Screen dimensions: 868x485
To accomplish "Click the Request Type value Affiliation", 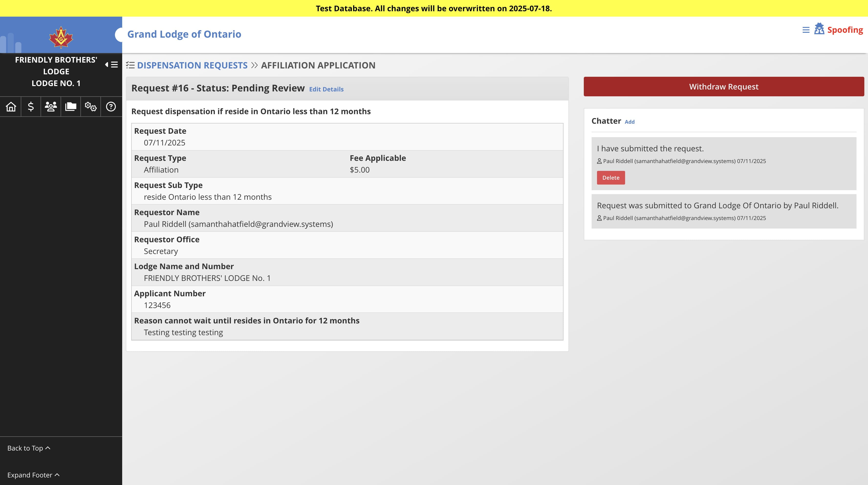I will [x=161, y=170].
